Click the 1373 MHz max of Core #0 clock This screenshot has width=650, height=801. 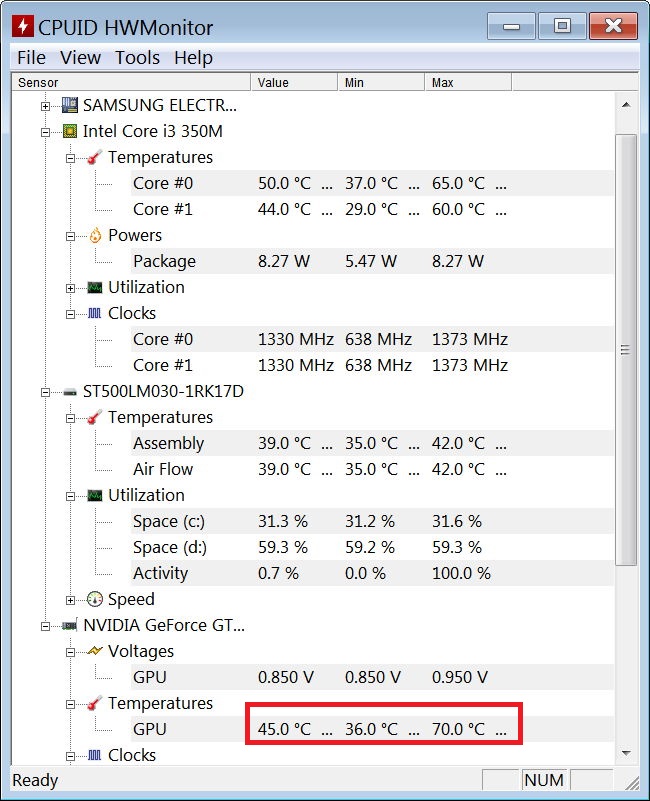[x=470, y=339]
